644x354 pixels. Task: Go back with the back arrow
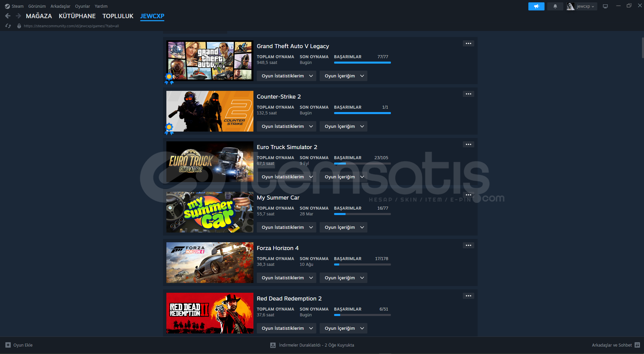[8, 16]
